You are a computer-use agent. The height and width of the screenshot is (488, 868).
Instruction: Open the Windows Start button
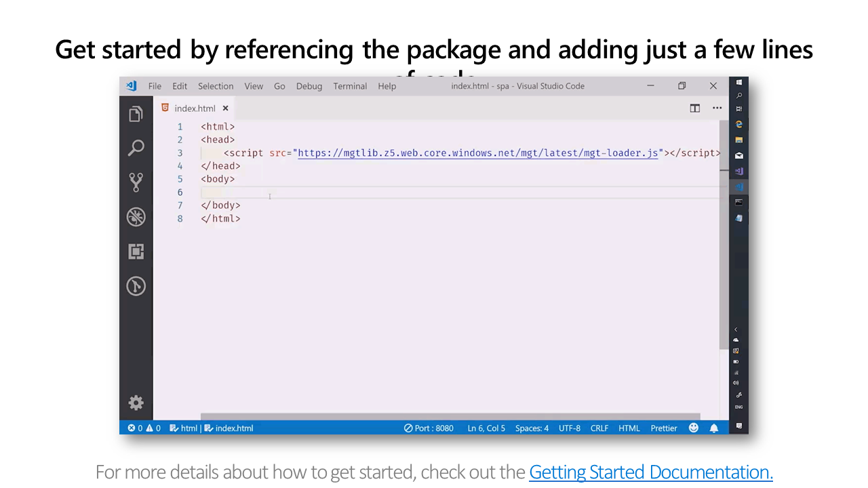tap(738, 82)
